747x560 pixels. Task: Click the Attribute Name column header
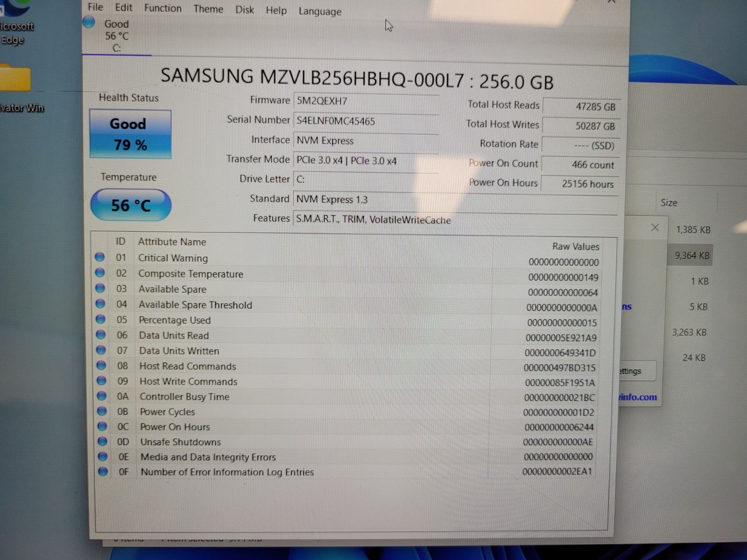(x=172, y=242)
